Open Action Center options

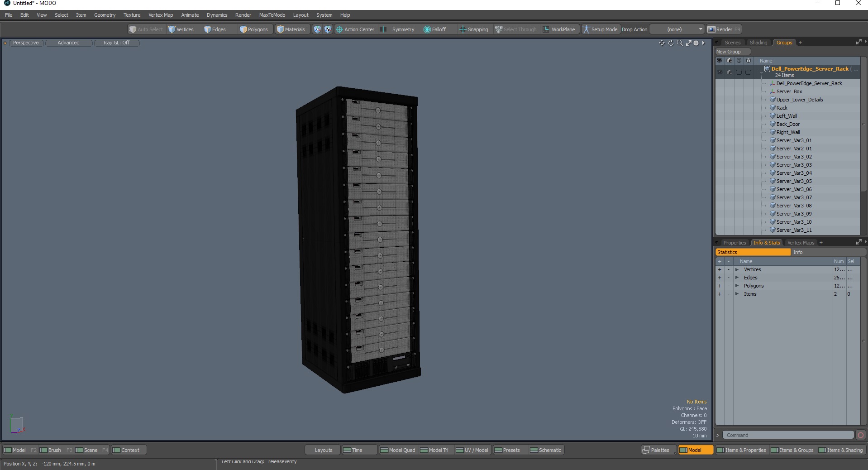(x=355, y=29)
